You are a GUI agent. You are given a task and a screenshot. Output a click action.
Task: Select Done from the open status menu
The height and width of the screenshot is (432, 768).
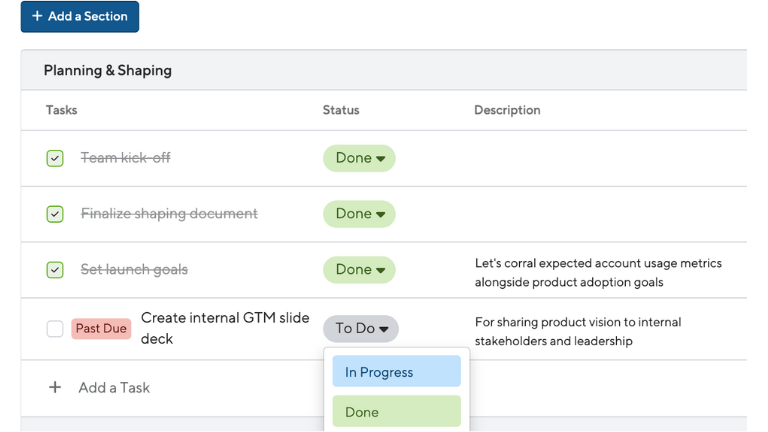tap(397, 411)
